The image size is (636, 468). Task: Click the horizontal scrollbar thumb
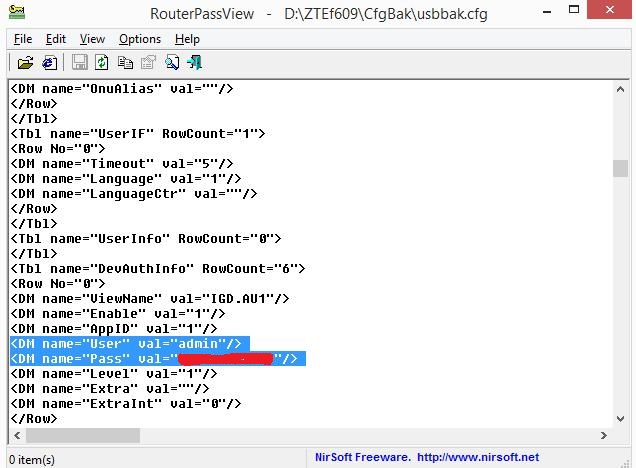pos(83,435)
